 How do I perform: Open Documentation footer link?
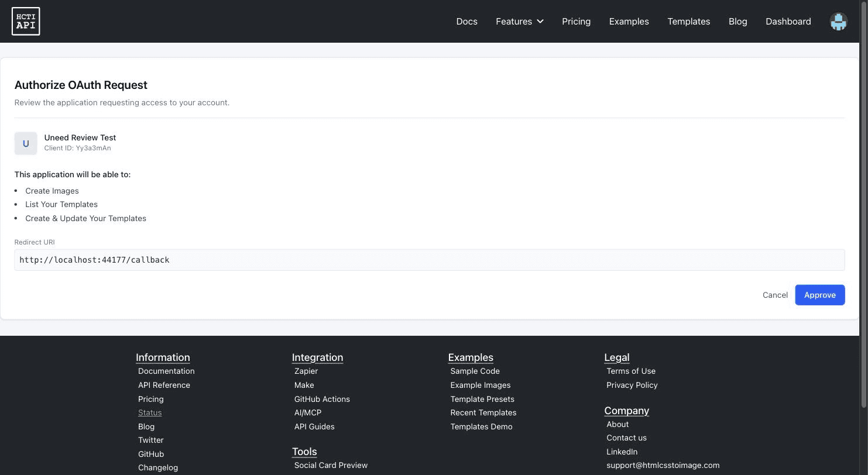click(x=166, y=371)
